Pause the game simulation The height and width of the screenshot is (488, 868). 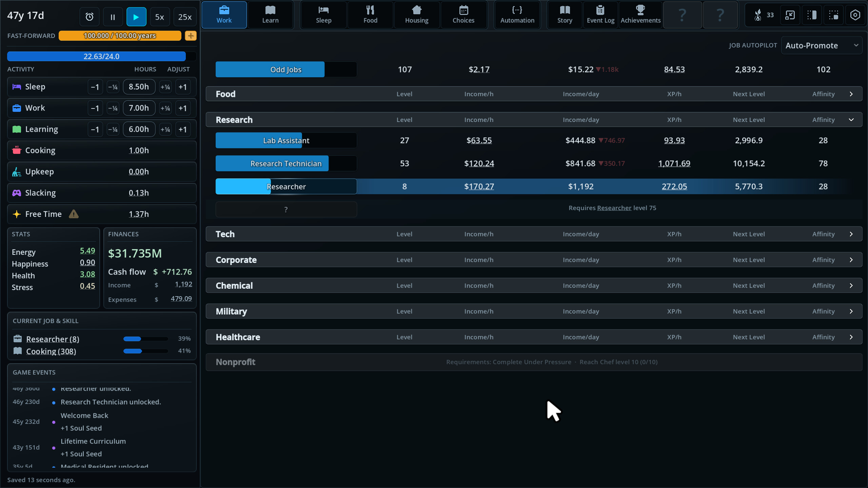coord(113,17)
